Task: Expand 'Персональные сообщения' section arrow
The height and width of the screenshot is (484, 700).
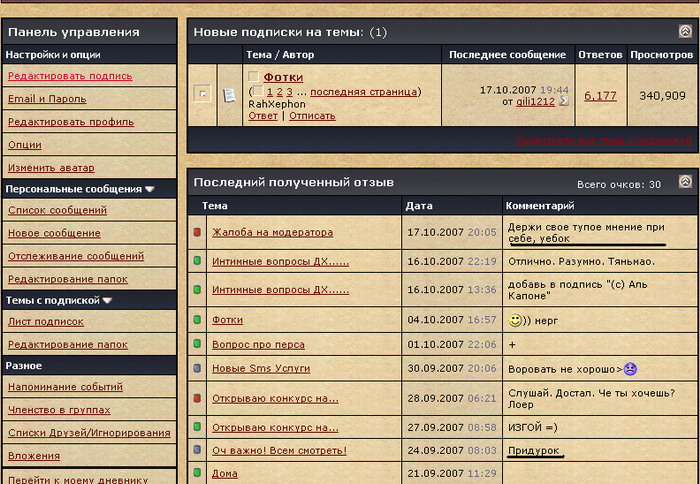Action: (150, 188)
